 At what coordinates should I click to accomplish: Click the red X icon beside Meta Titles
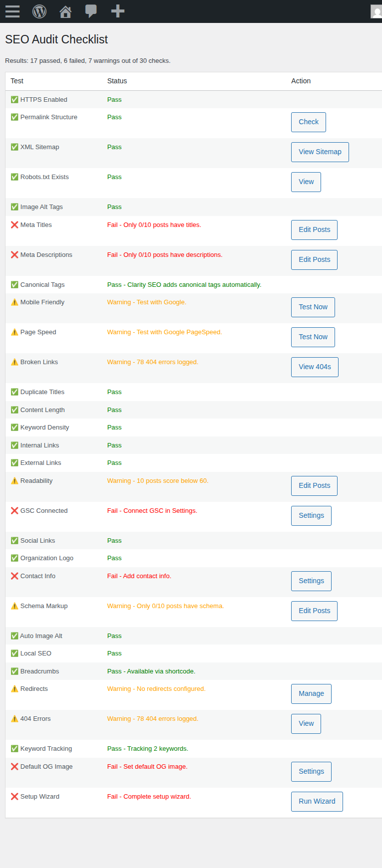(14, 224)
